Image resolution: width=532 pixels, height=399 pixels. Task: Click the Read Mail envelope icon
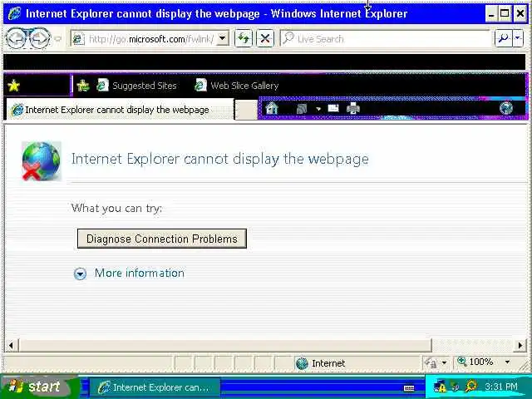click(x=333, y=109)
